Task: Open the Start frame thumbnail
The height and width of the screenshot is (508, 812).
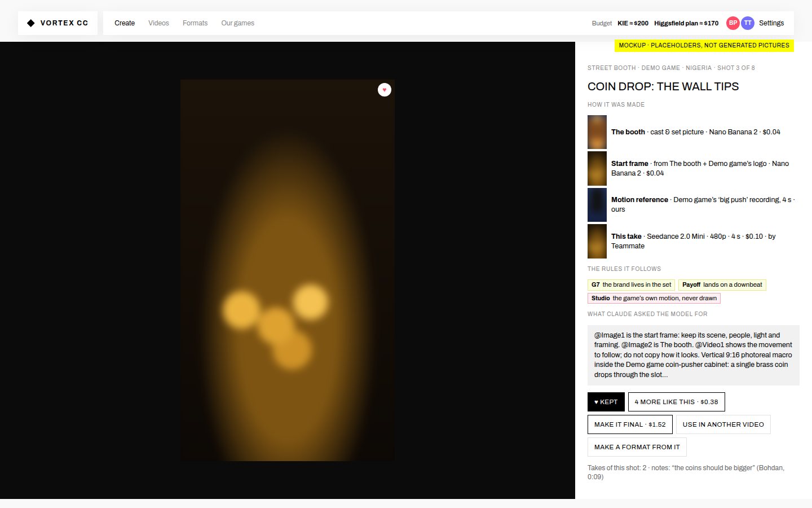Action: 597,168
